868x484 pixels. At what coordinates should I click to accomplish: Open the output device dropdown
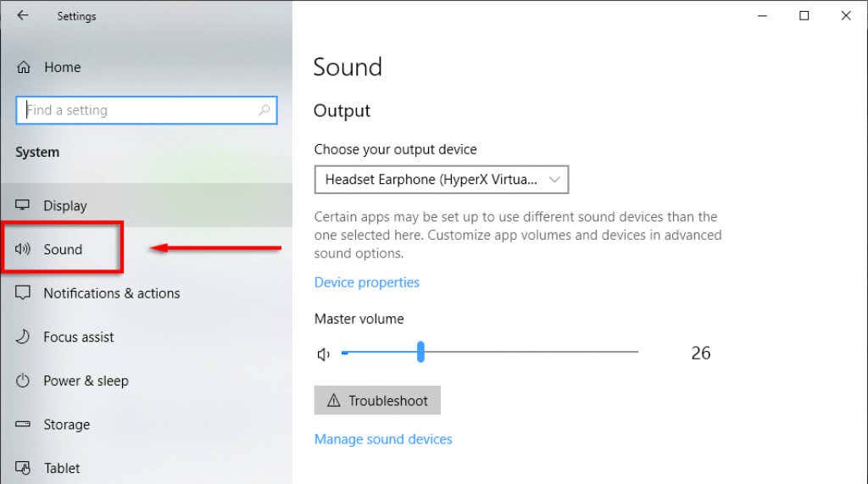[x=441, y=180]
